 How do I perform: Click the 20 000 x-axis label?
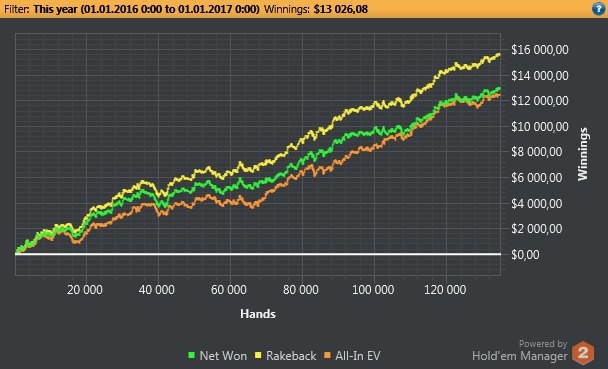85,290
